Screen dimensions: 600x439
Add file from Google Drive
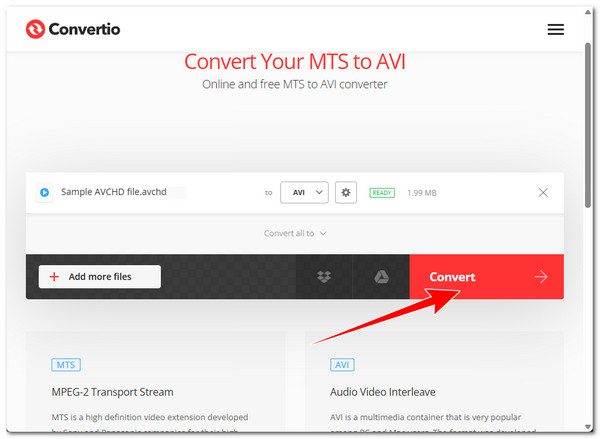381,276
